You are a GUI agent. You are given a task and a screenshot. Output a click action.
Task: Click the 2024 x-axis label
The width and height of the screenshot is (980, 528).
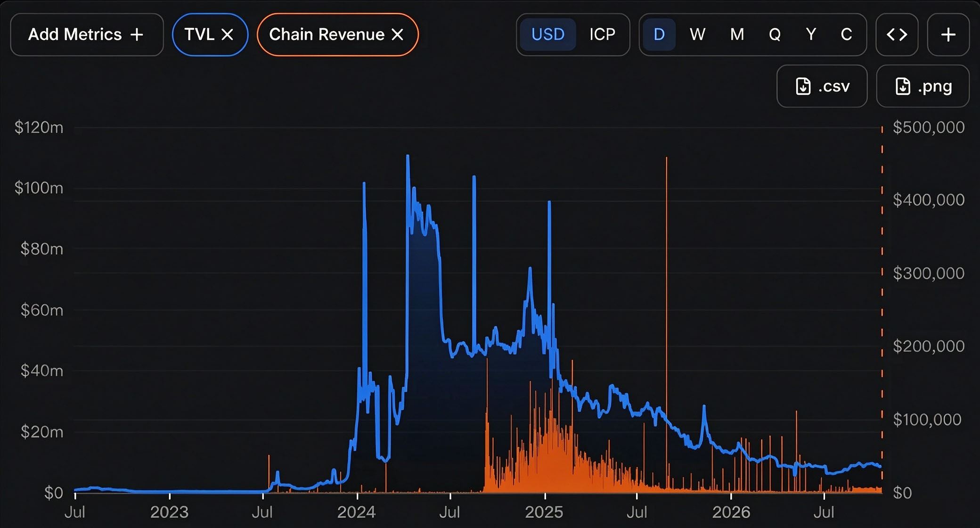click(x=356, y=512)
